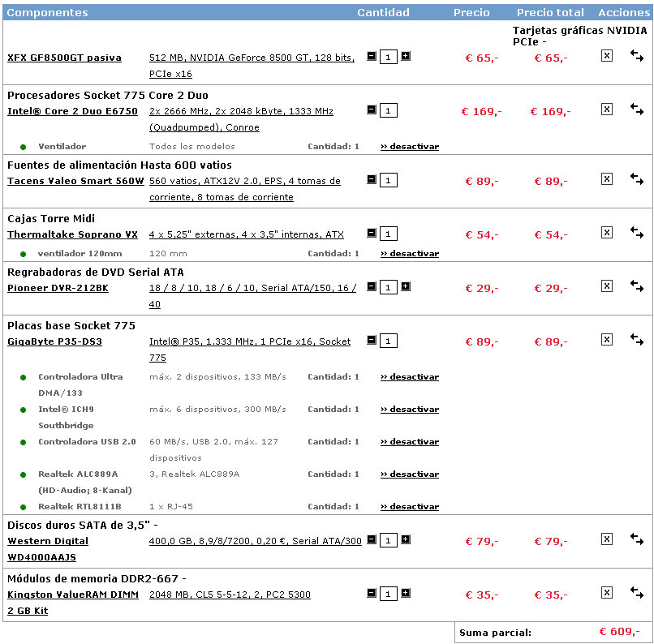Click quantity field for XFX GF8500GT
This screenshot has width=654, height=644.
coord(389,57)
